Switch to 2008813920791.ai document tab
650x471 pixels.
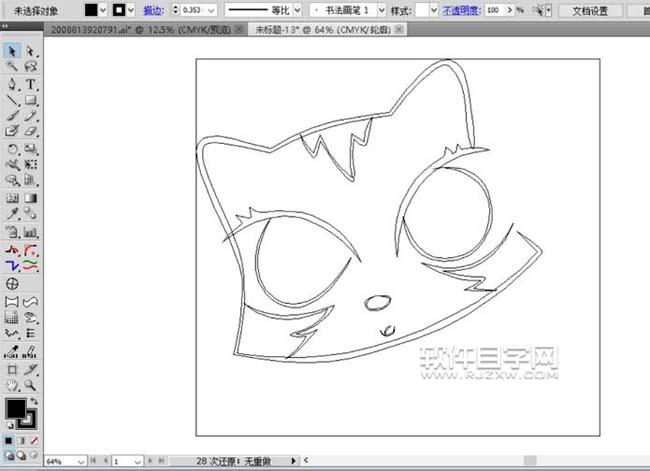96,31
